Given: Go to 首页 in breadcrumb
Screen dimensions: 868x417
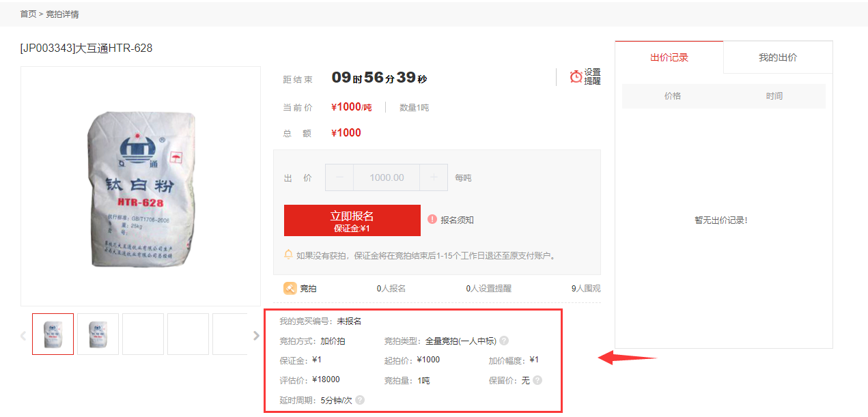Looking at the screenshot, I should pos(28,14).
